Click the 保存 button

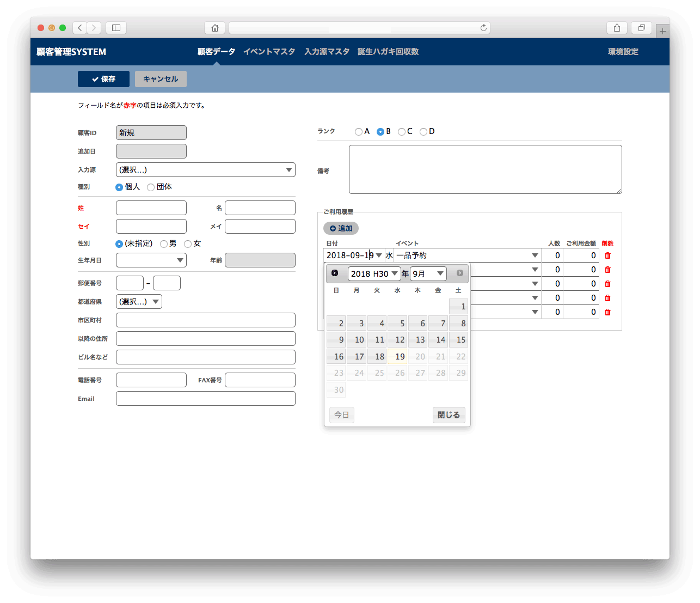click(103, 79)
